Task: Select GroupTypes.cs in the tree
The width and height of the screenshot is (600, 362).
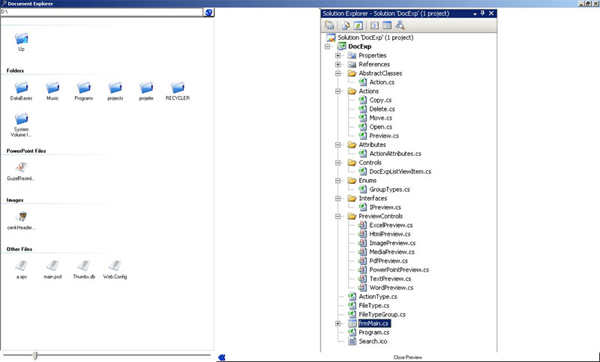Action: click(390, 189)
